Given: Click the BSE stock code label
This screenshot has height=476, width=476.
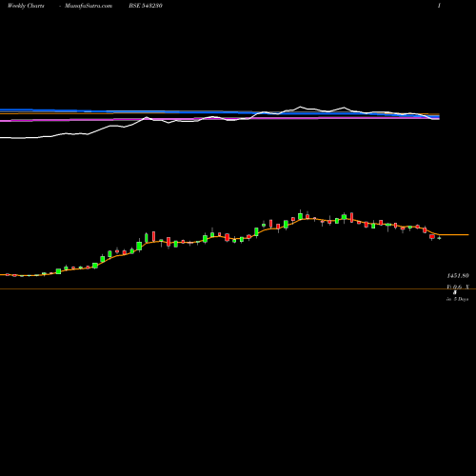Looking at the screenshot, I should click(x=146, y=6).
